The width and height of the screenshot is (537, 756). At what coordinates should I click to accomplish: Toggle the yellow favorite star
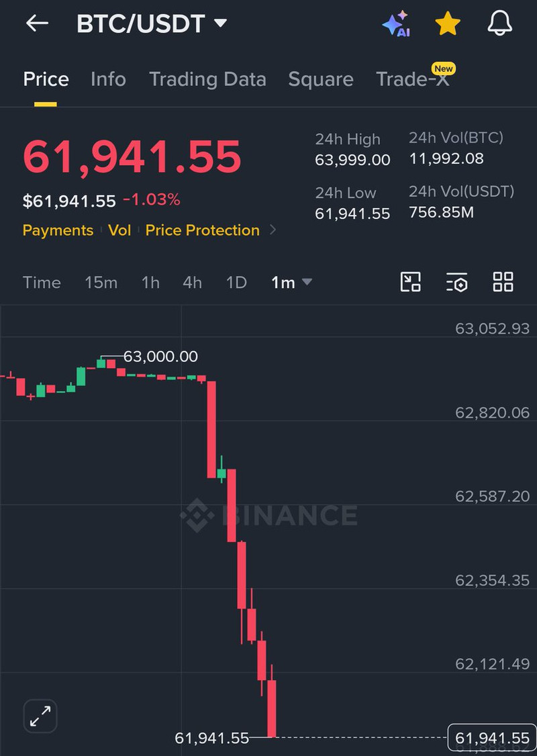point(448,23)
